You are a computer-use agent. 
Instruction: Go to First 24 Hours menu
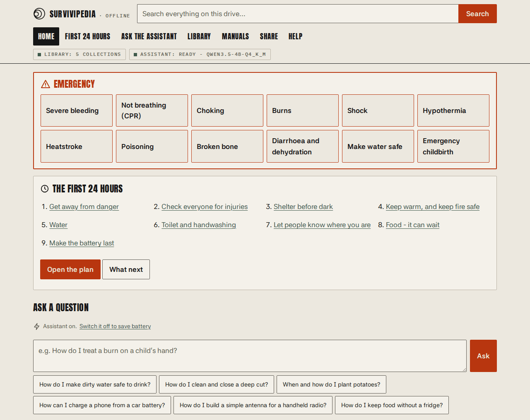(87, 36)
